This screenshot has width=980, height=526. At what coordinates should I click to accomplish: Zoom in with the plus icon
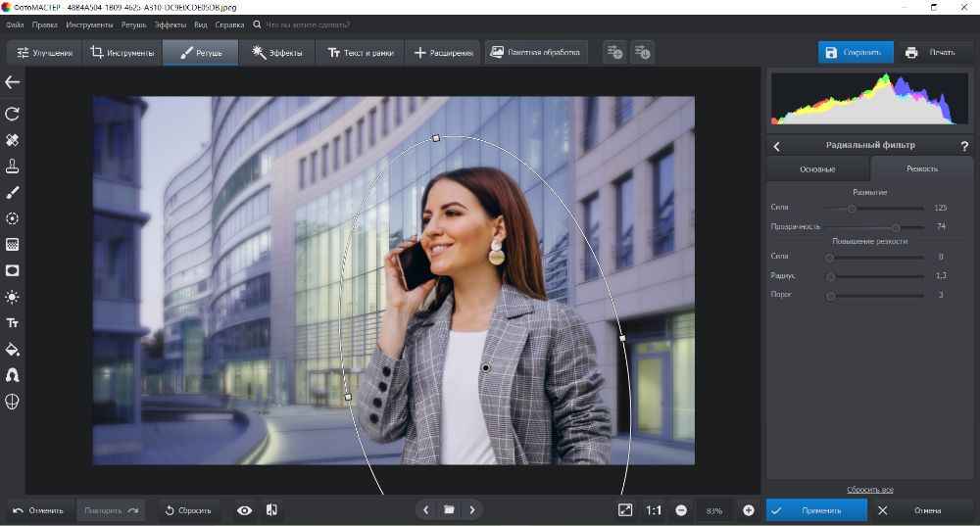point(749,510)
